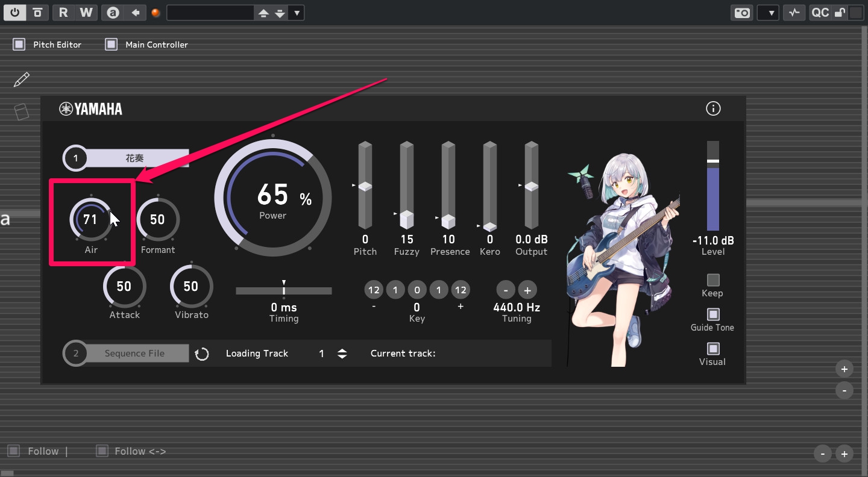The width and height of the screenshot is (868, 477).
Task: Raise tuning with plus above 440.0 Hz
Action: click(x=527, y=290)
